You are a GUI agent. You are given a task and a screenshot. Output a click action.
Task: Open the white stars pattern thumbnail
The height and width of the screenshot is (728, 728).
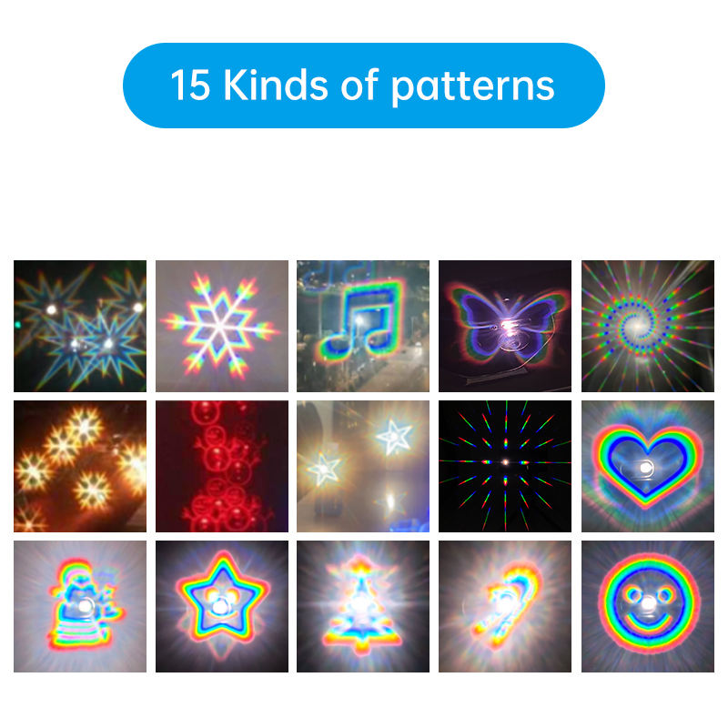click(x=363, y=466)
